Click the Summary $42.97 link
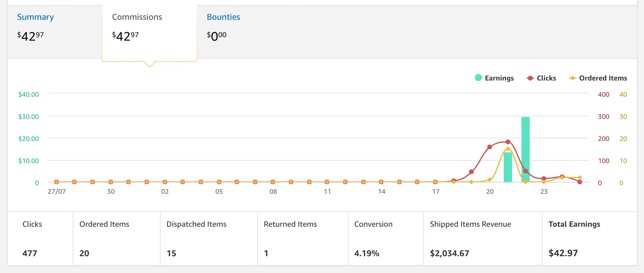 click(x=30, y=35)
